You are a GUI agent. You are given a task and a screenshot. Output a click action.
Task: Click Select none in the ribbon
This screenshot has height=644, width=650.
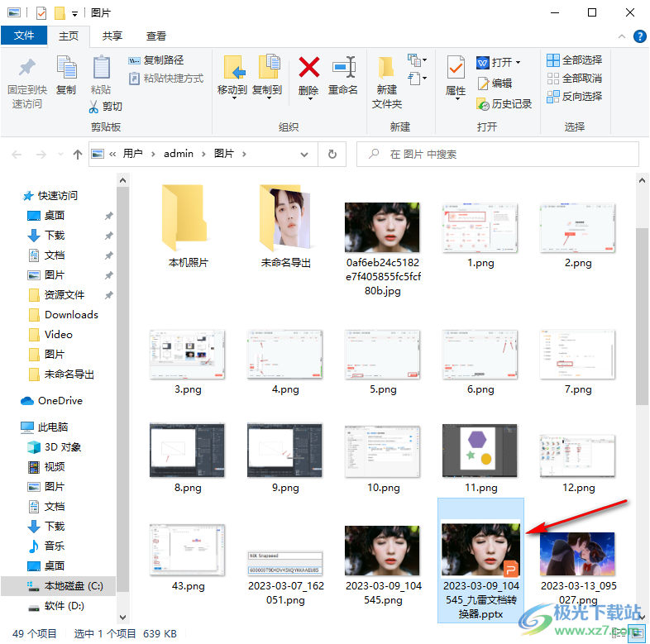point(575,79)
